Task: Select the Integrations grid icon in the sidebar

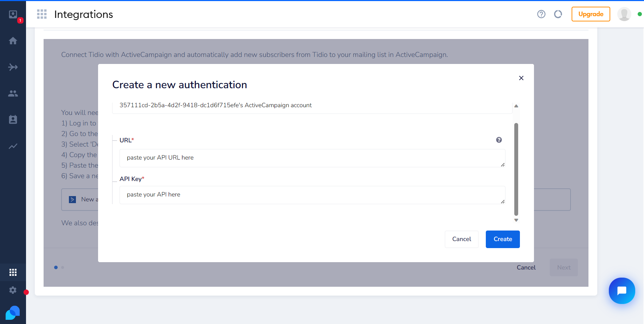Action: [13, 272]
